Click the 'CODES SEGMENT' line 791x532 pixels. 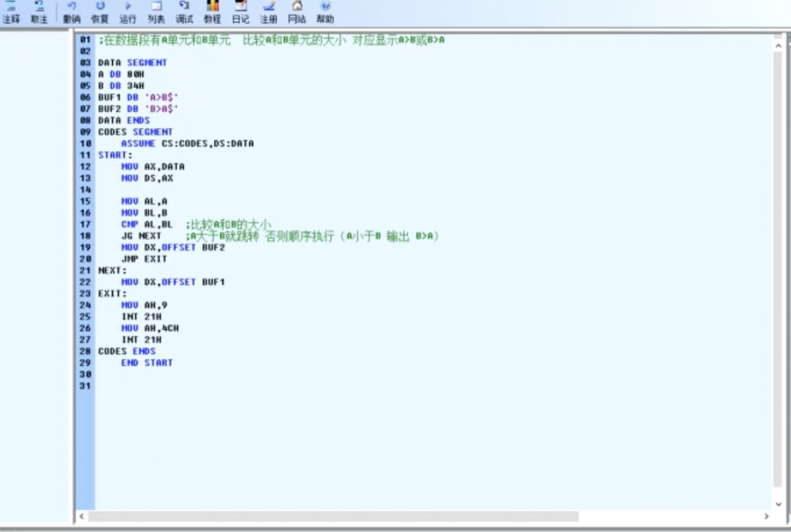pos(135,132)
